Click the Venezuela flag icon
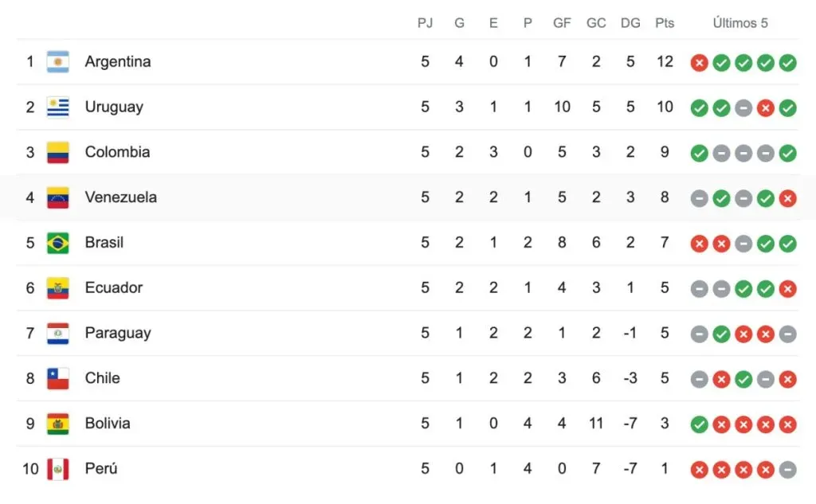Viewport: 816px width, 504px height. [x=58, y=197]
